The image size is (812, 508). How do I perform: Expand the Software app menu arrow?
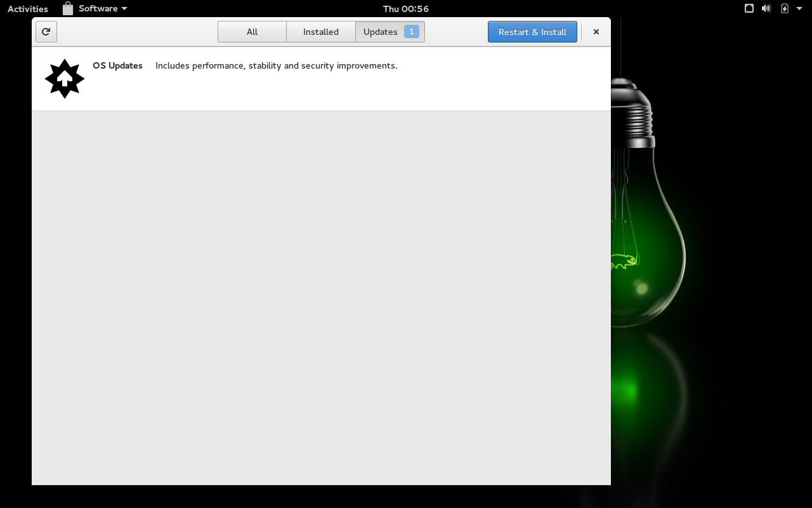pos(124,9)
